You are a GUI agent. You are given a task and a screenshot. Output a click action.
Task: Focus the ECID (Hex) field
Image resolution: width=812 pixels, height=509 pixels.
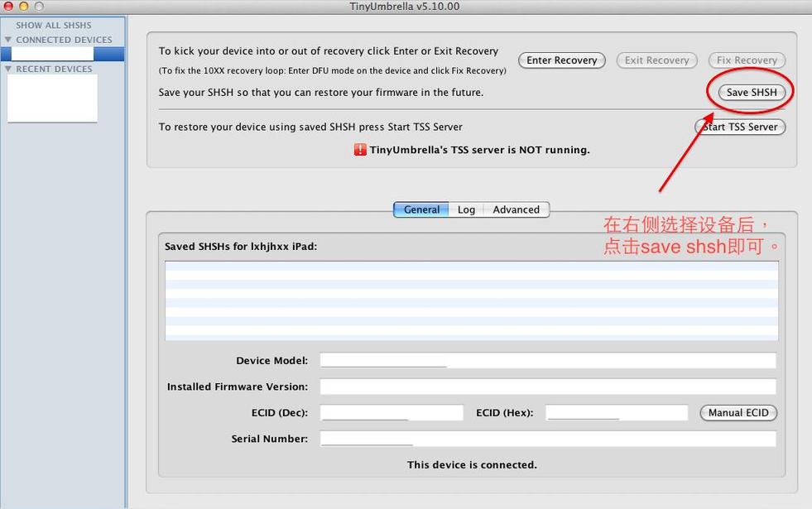coord(617,413)
